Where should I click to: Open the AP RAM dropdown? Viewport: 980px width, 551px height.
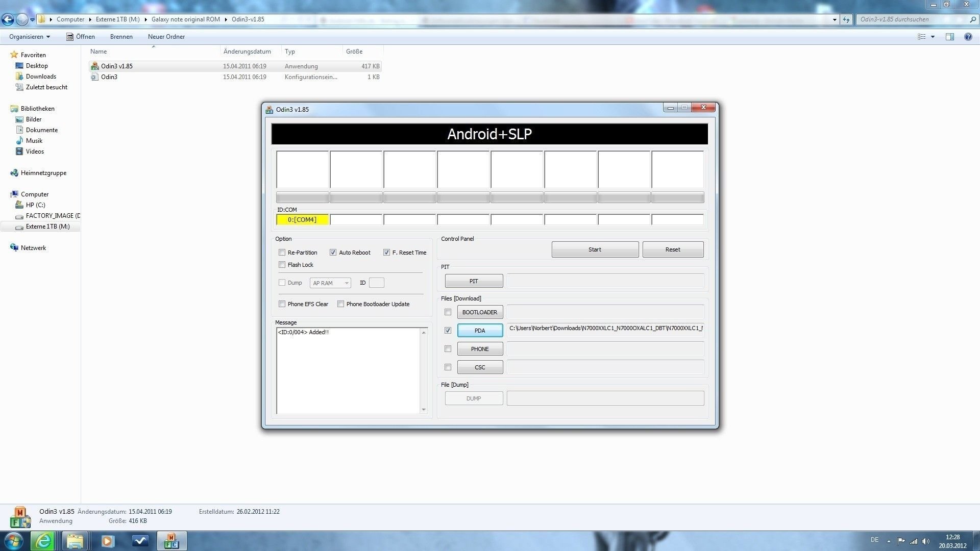tap(330, 283)
